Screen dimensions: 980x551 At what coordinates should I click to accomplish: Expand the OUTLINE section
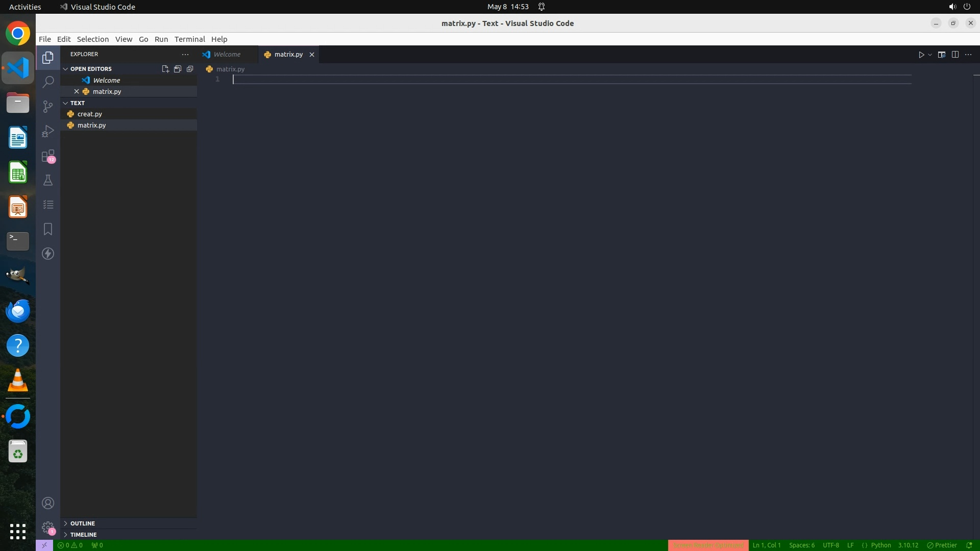(82, 523)
